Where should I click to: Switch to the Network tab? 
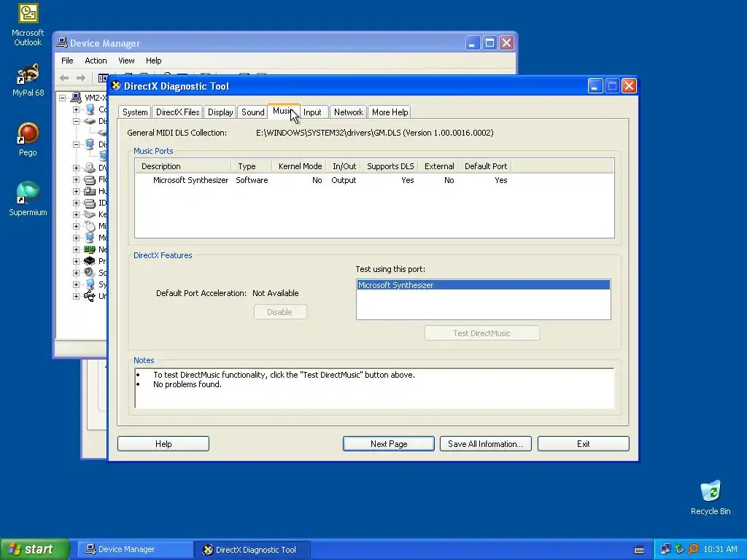click(x=348, y=112)
